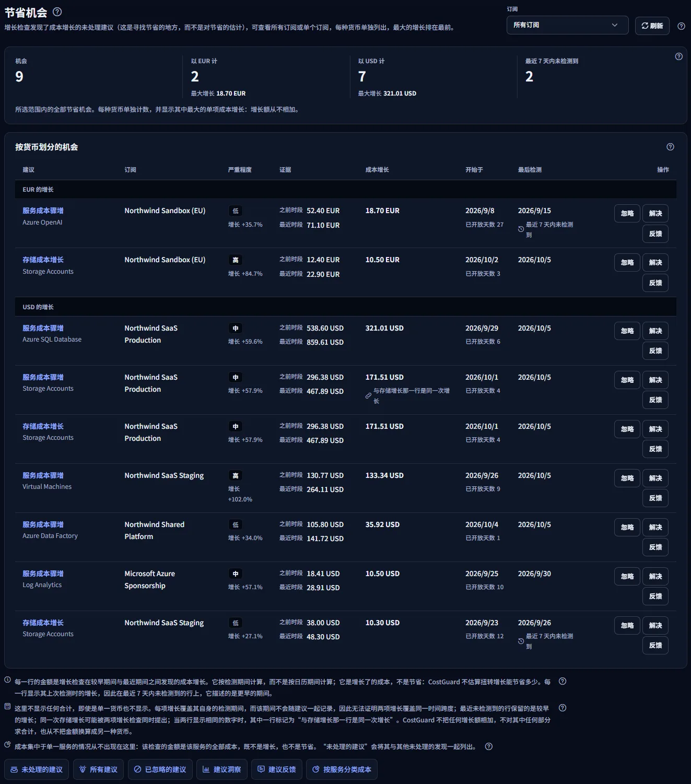This screenshot has width=691, height=784.
Task: Go to 未处理的建议 page
Action: tap(37, 770)
